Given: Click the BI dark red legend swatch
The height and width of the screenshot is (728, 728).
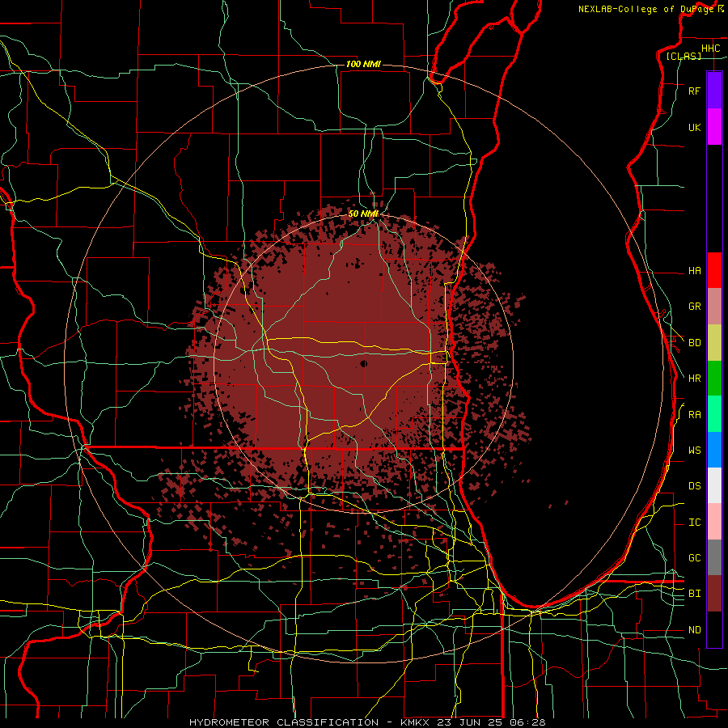Looking at the screenshot, I should [714, 594].
